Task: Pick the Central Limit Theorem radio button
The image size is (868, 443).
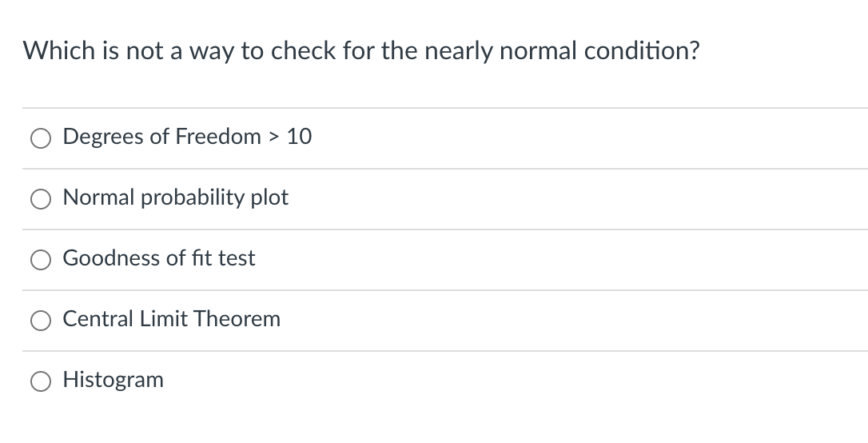Action: pyautogui.click(x=41, y=321)
